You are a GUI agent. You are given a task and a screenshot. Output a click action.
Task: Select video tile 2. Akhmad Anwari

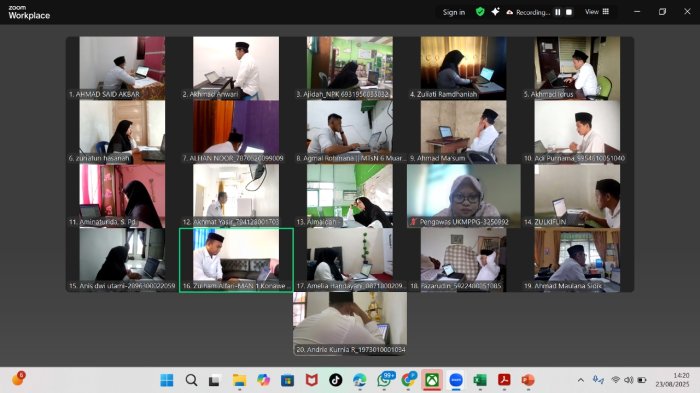[236, 68]
